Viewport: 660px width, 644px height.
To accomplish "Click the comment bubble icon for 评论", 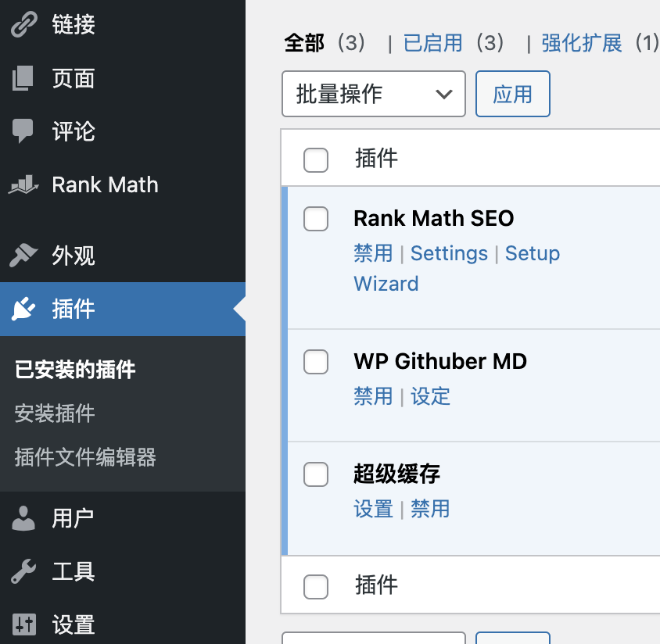I will 23,131.
